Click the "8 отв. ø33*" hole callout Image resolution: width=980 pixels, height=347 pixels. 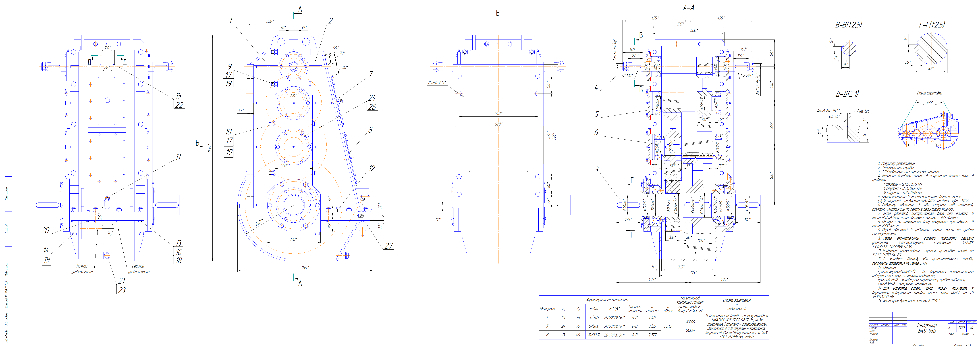click(x=437, y=83)
